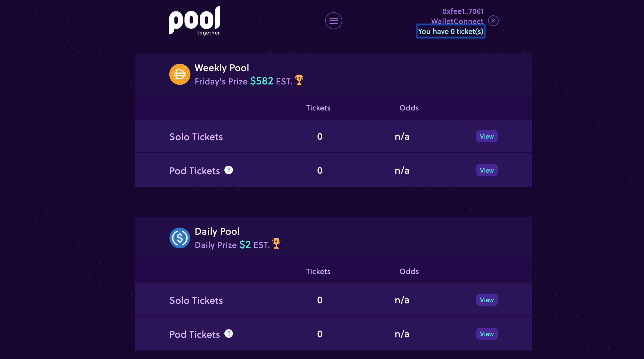Click the blue USDC coin icon
644x359 pixels.
180,238
